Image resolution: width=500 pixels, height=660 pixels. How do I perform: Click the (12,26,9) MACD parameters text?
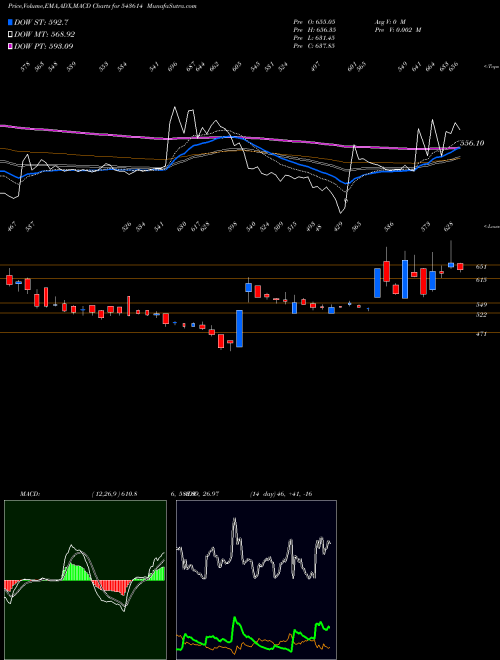tap(114, 494)
